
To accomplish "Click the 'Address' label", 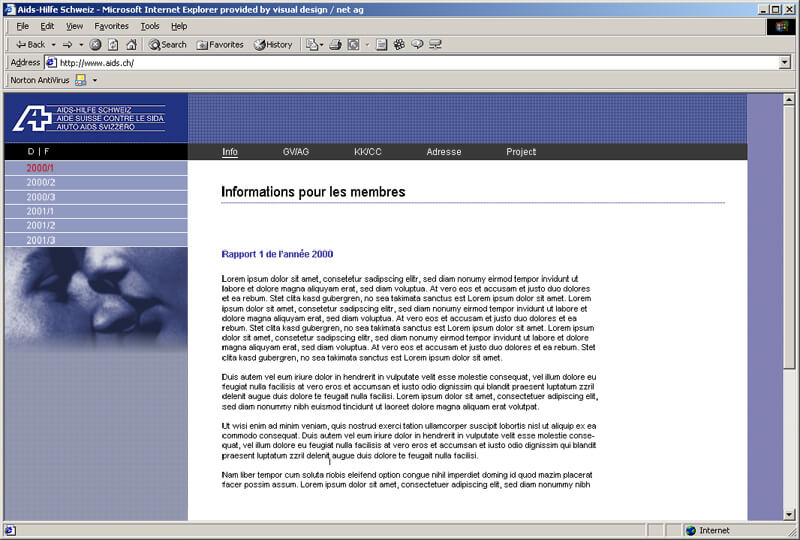I will 25,62.
